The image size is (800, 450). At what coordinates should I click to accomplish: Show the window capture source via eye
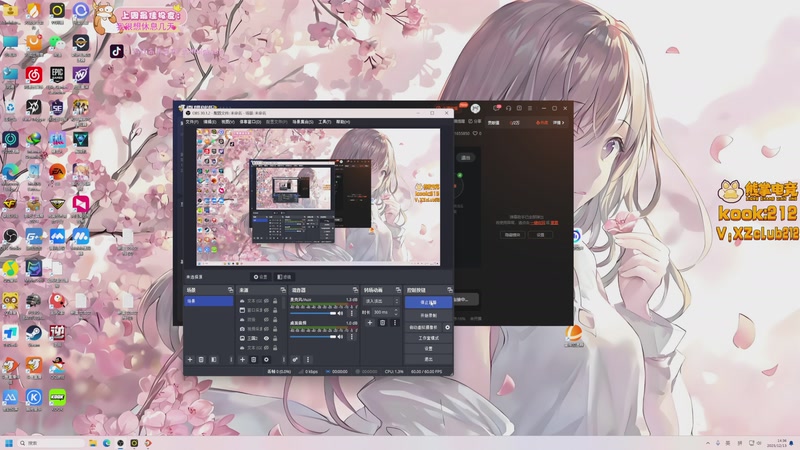pyautogui.click(x=266, y=310)
